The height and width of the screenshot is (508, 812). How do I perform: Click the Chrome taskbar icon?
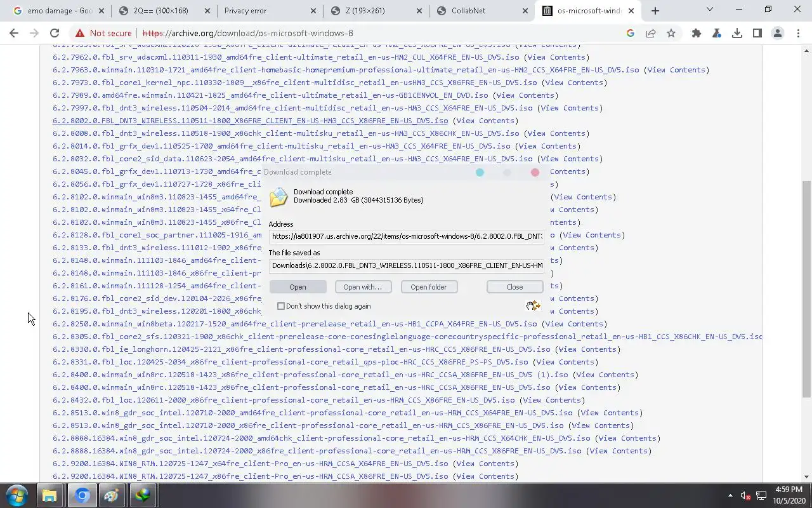[x=82, y=495]
